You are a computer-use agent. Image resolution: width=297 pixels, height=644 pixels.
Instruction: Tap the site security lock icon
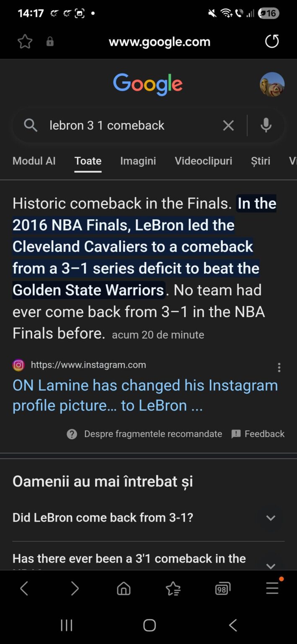point(50,42)
